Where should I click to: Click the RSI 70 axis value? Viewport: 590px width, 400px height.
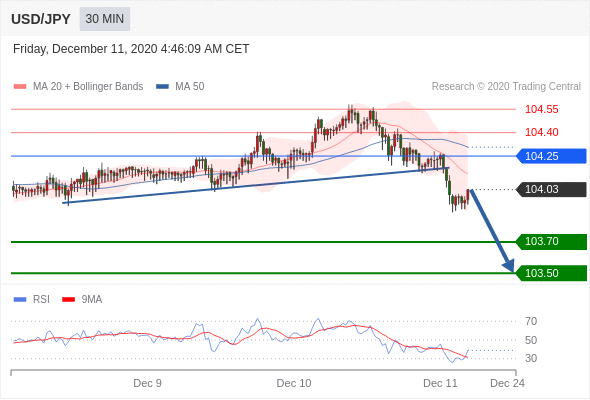(x=531, y=321)
